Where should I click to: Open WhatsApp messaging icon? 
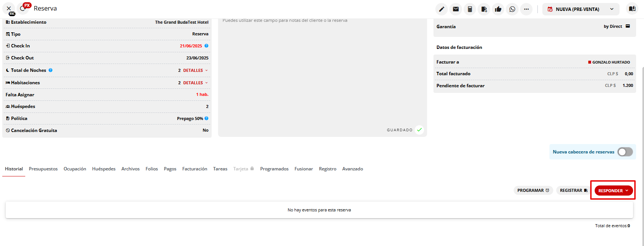[512, 9]
